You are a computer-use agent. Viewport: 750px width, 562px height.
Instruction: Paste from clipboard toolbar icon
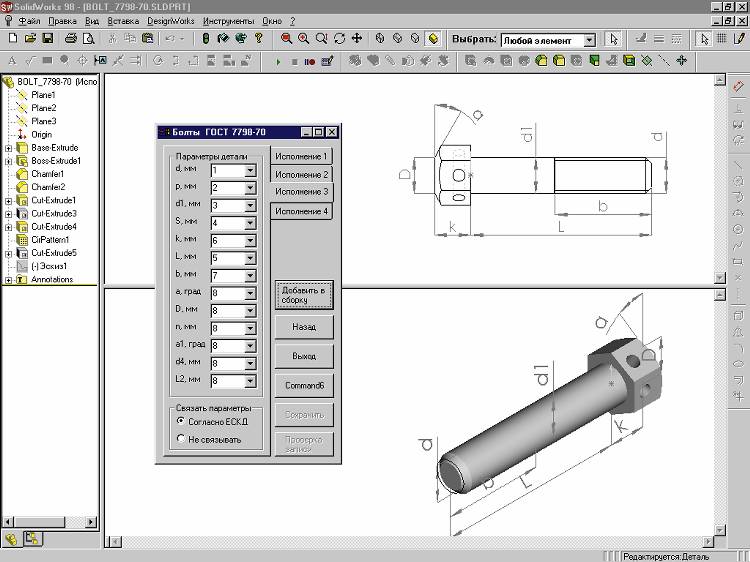pyautogui.click(x=148, y=38)
